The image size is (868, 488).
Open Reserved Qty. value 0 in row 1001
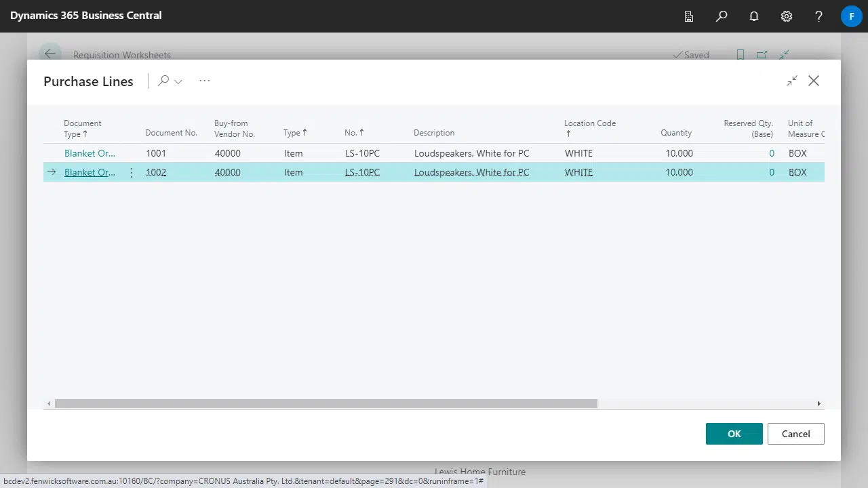[771, 153]
